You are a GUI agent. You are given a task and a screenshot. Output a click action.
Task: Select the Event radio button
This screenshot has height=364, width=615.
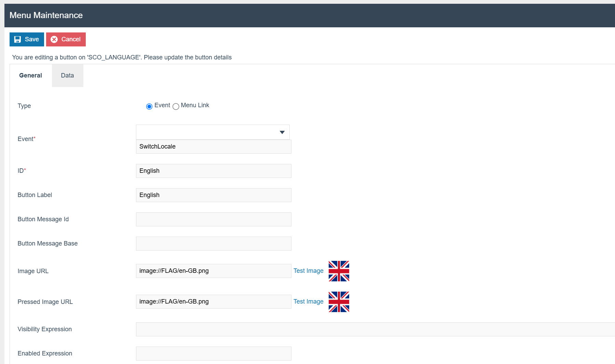click(149, 107)
